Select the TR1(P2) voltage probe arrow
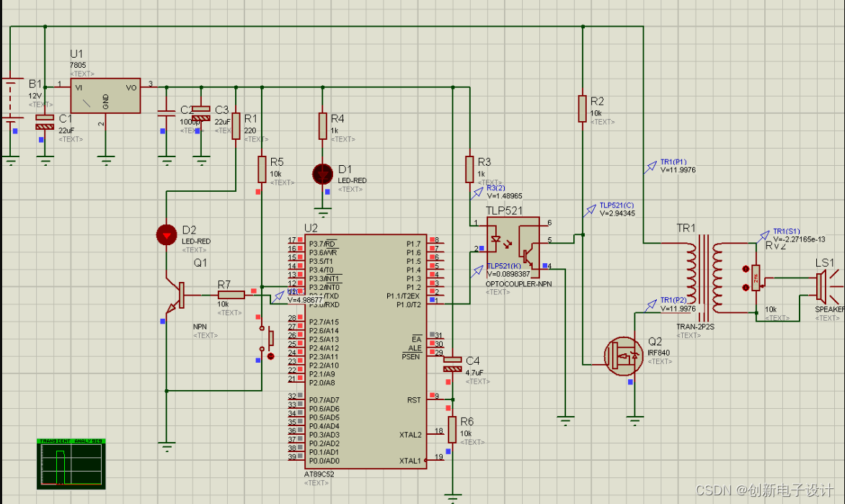845x504 pixels. [x=650, y=306]
